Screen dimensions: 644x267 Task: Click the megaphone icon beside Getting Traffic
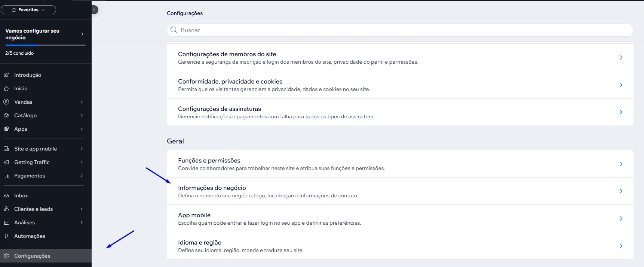click(6, 162)
